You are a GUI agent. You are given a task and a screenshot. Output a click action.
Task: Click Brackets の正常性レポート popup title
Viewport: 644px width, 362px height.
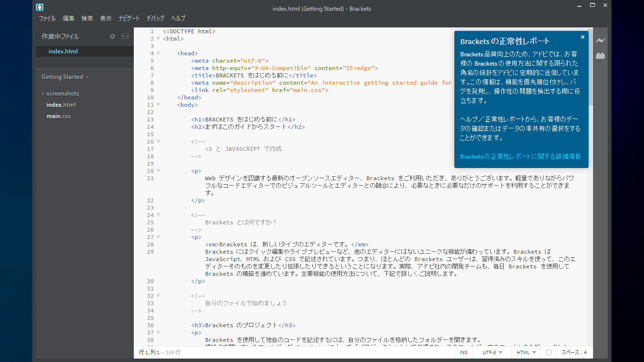click(x=505, y=41)
